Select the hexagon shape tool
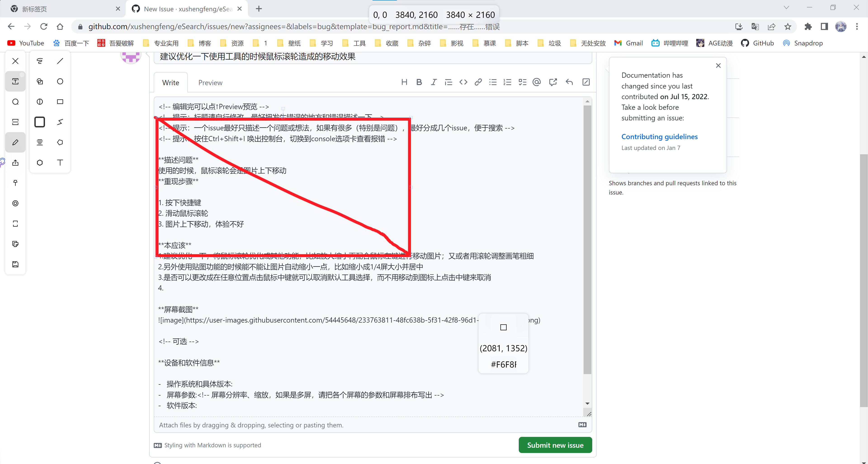The width and height of the screenshot is (868, 464). tap(40, 163)
